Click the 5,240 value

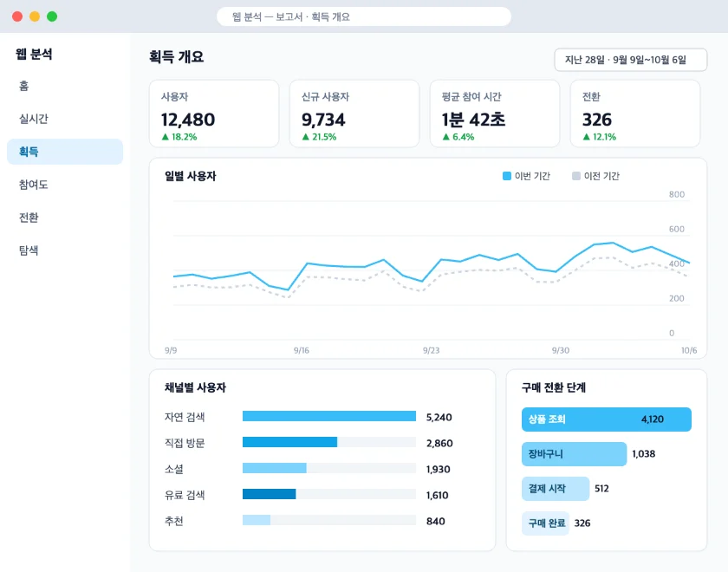[439, 418]
